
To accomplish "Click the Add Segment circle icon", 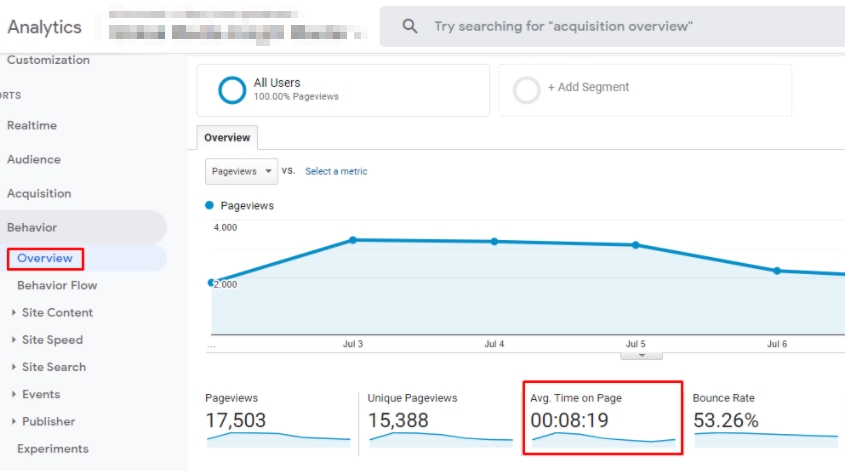I will coord(526,90).
